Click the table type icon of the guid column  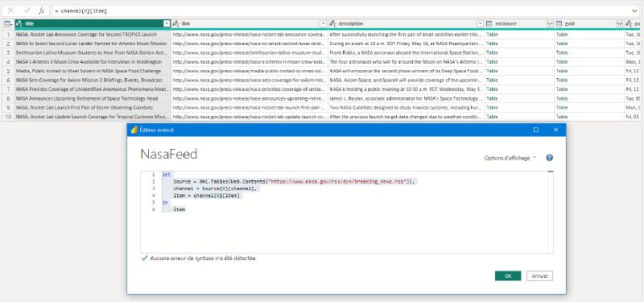[x=559, y=24]
